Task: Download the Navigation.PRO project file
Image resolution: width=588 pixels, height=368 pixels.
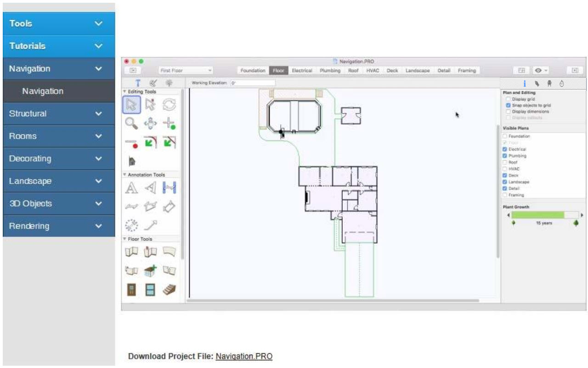Action: pyautogui.click(x=244, y=357)
